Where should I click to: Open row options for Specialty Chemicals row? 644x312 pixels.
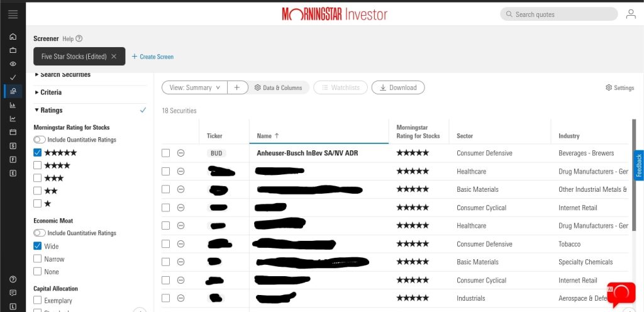click(x=180, y=262)
